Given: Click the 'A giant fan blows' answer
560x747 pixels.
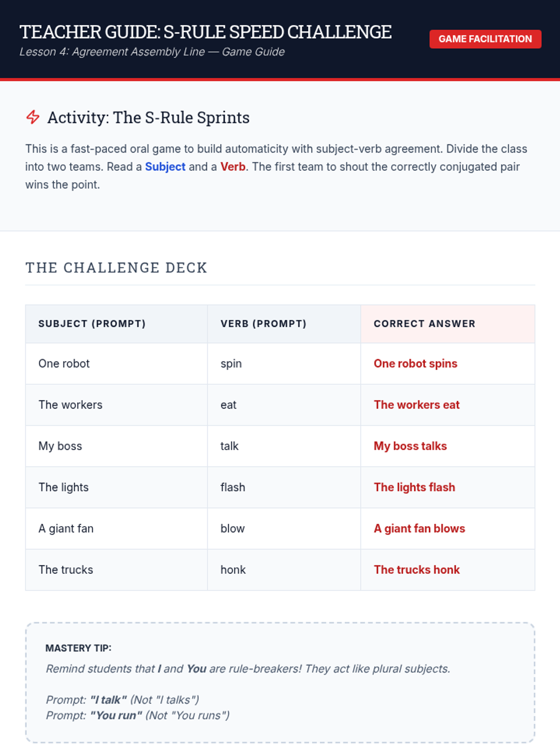Looking at the screenshot, I should pos(419,529).
